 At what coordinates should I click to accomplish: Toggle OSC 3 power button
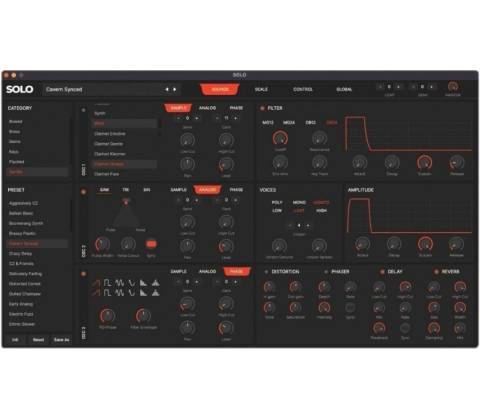click(83, 274)
